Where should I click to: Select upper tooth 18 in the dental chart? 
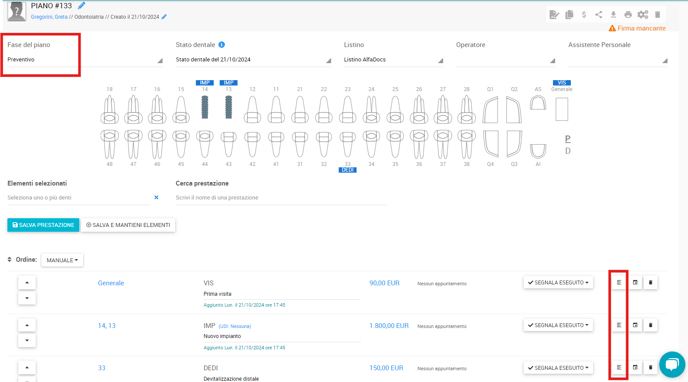109,110
